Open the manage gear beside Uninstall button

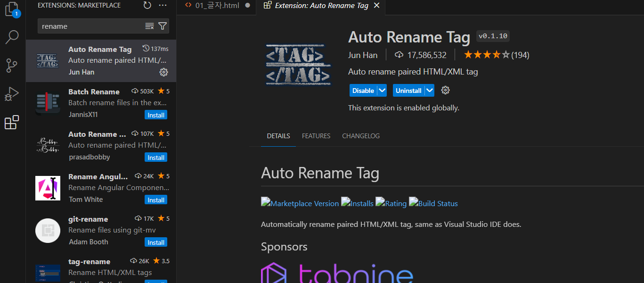pos(445,90)
